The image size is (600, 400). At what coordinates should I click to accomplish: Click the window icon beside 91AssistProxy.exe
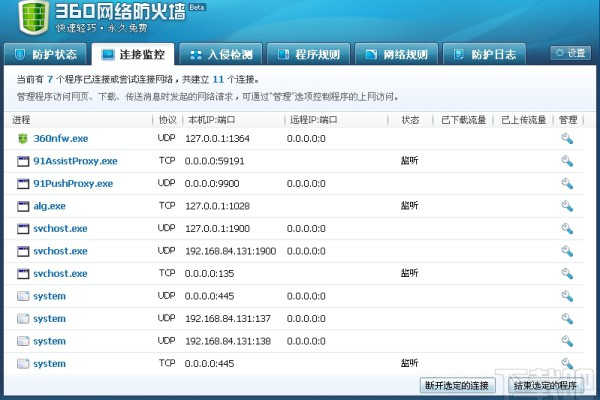(23, 161)
